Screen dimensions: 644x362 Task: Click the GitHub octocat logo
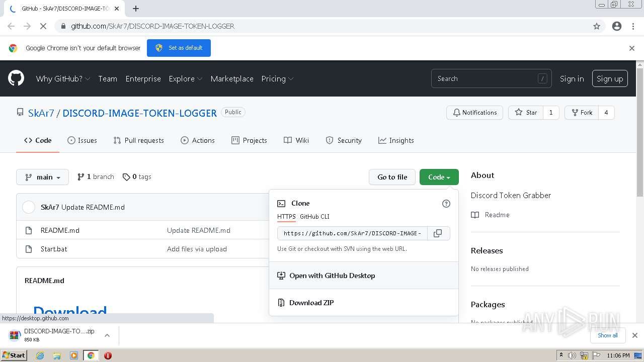(16, 78)
